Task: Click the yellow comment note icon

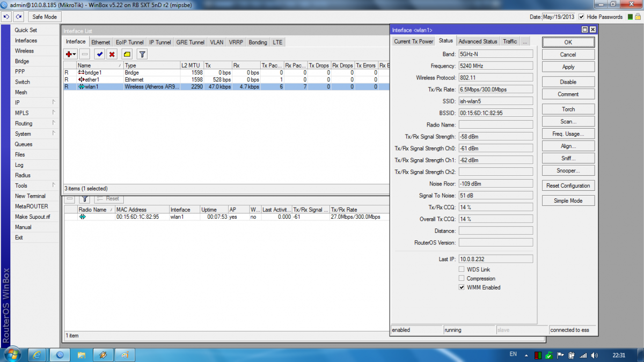Action: (127, 54)
